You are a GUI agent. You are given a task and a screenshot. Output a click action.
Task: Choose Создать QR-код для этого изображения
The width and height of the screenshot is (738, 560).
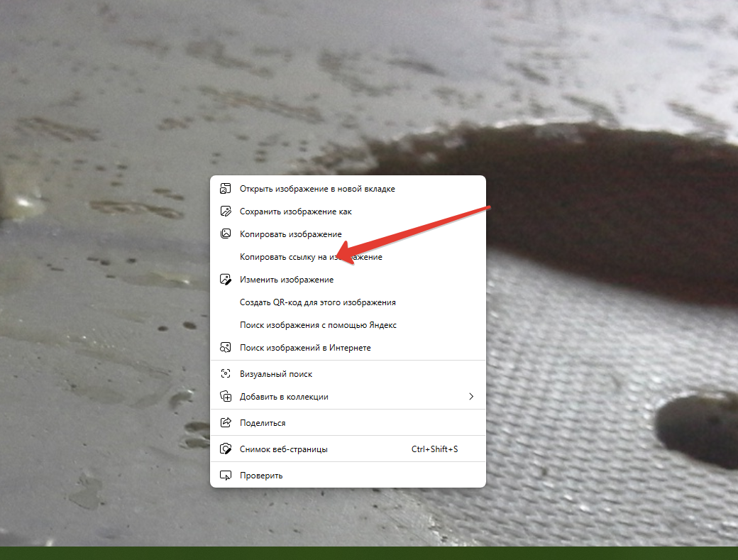pyautogui.click(x=317, y=302)
